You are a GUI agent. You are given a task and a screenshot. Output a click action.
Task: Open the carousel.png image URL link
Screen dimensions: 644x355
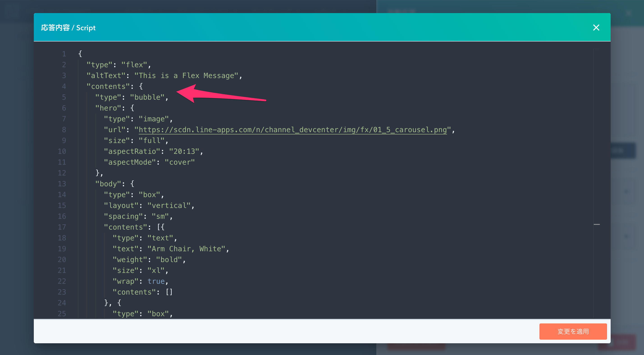coord(292,130)
